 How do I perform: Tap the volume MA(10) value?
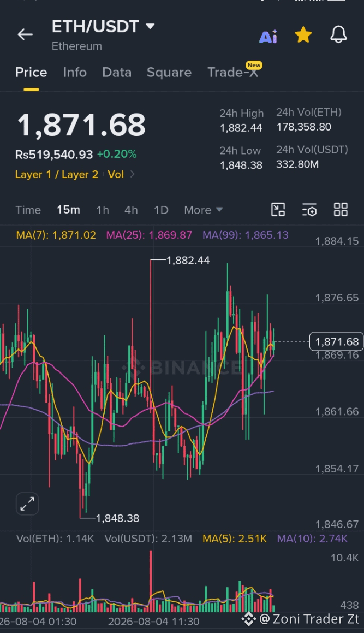click(x=312, y=539)
